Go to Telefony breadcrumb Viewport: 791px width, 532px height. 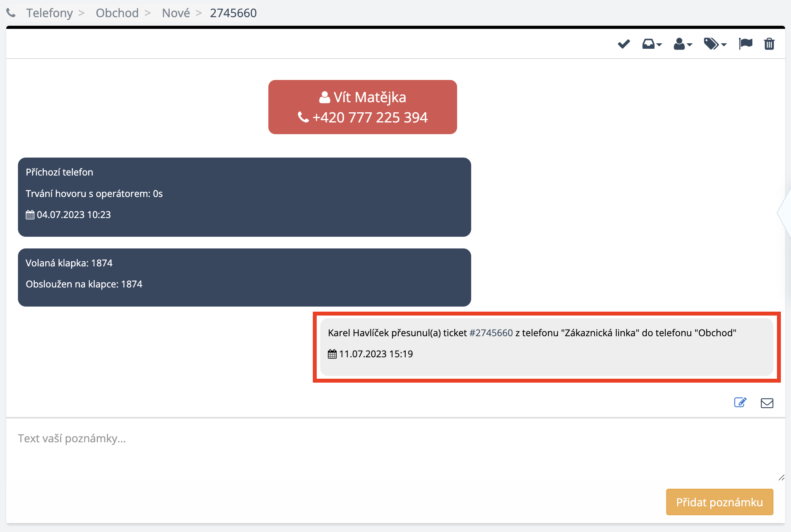click(50, 13)
